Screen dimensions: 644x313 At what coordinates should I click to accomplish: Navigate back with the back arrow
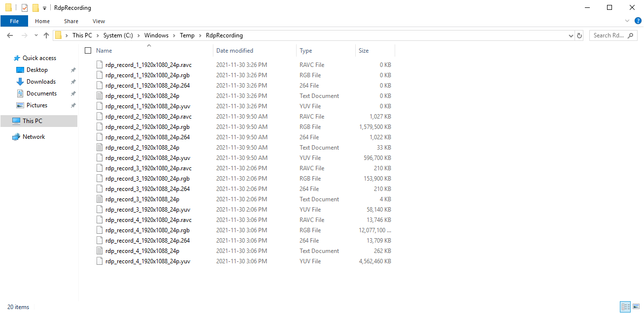click(10, 35)
